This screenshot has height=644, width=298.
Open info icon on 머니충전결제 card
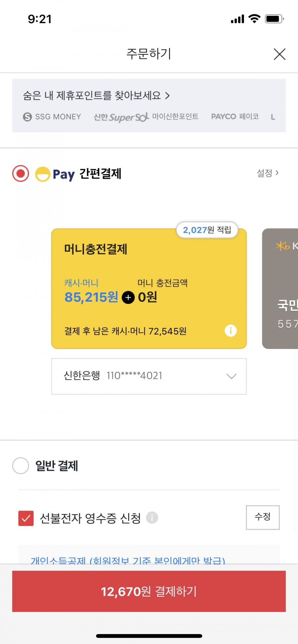[231, 330]
